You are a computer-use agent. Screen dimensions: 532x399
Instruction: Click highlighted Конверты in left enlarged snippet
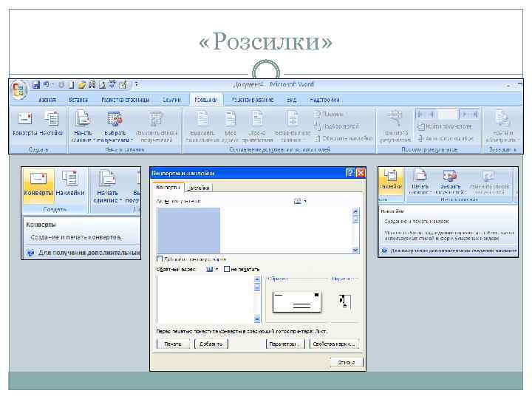click(38, 185)
